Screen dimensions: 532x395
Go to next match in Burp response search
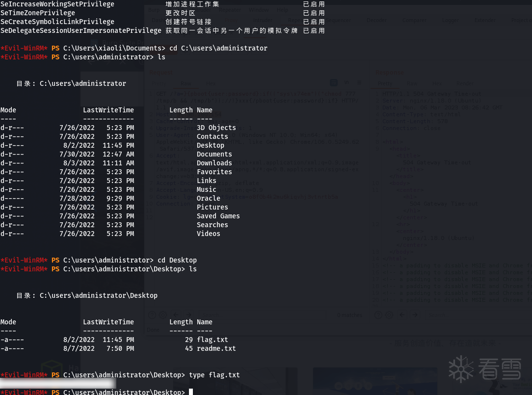click(415, 315)
